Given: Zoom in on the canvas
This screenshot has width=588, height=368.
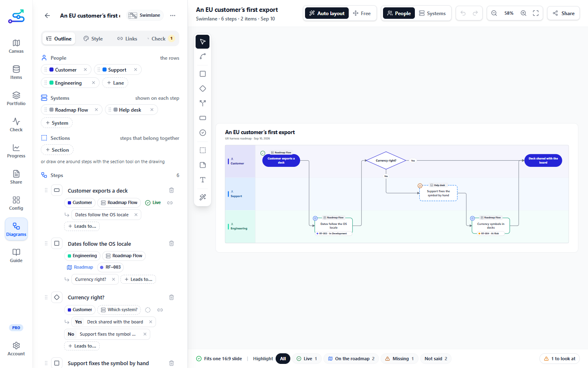Looking at the screenshot, I should pyautogui.click(x=523, y=13).
